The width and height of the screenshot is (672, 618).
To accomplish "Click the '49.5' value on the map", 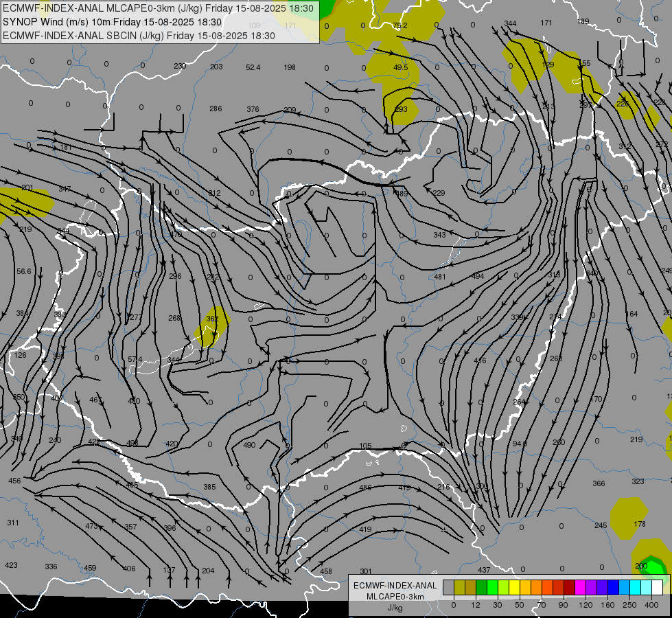I will [x=401, y=67].
